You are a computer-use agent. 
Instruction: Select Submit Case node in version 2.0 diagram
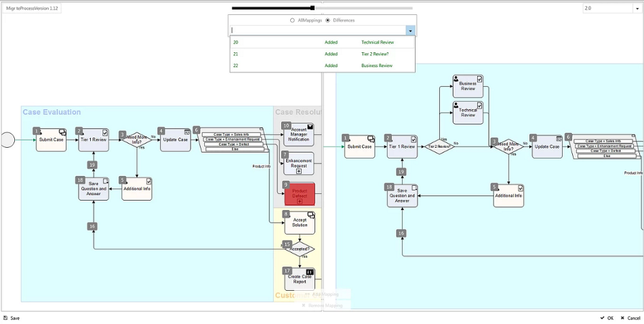click(x=359, y=146)
